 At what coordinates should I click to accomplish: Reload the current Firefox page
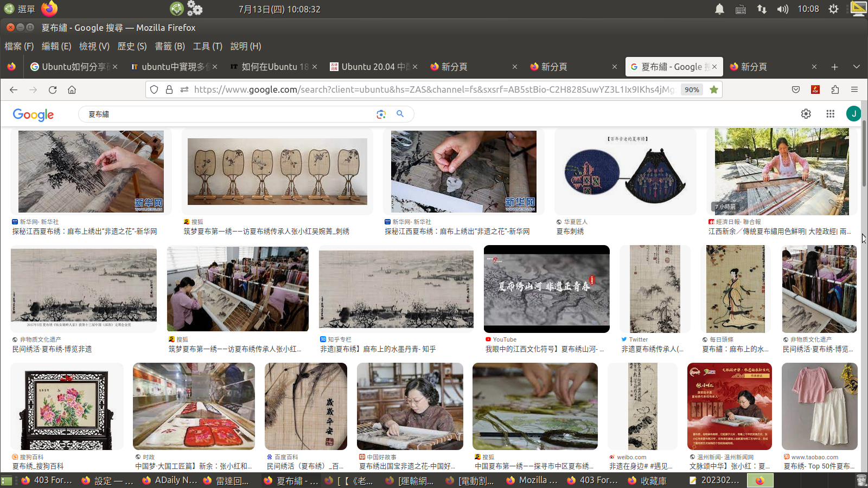[x=53, y=89]
